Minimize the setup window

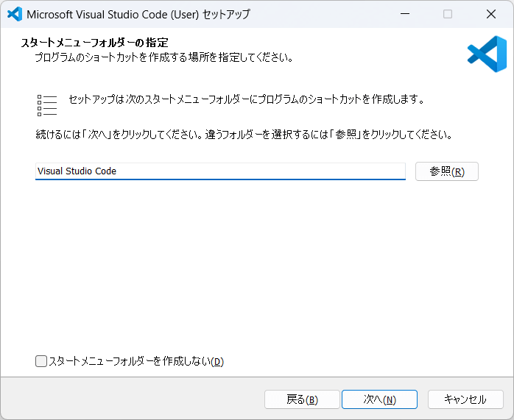pos(404,14)
